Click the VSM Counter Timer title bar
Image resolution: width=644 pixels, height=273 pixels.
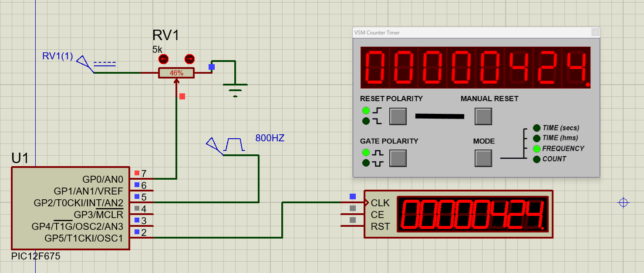coord(476,32)
